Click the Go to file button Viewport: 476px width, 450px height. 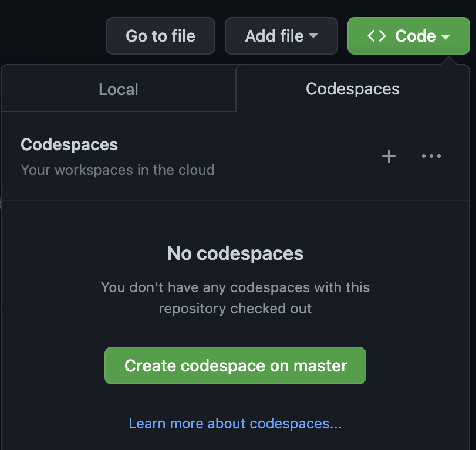(x=160, y=36)
